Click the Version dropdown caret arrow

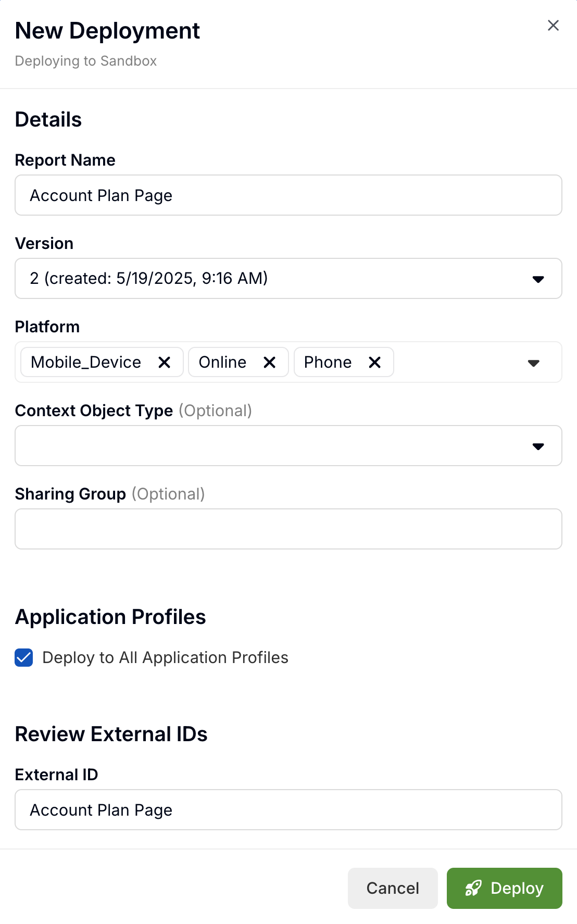tap(538, 279)
